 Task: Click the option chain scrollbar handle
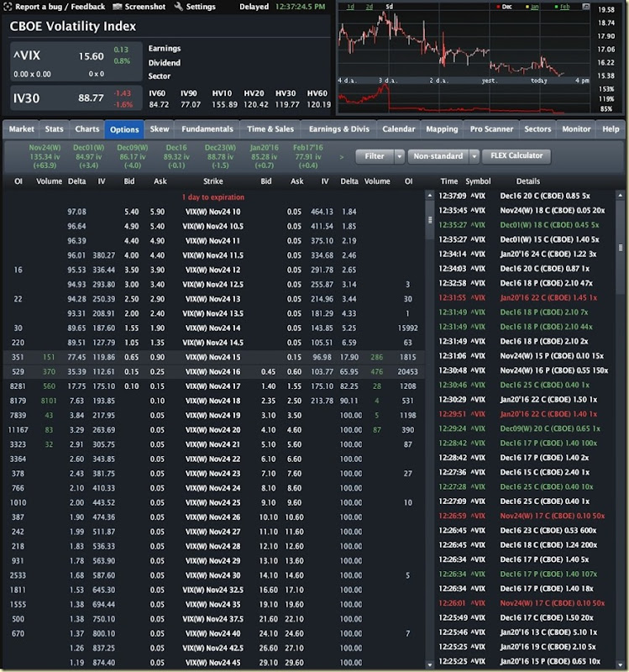pyautogui.click(x=430, y=220)
